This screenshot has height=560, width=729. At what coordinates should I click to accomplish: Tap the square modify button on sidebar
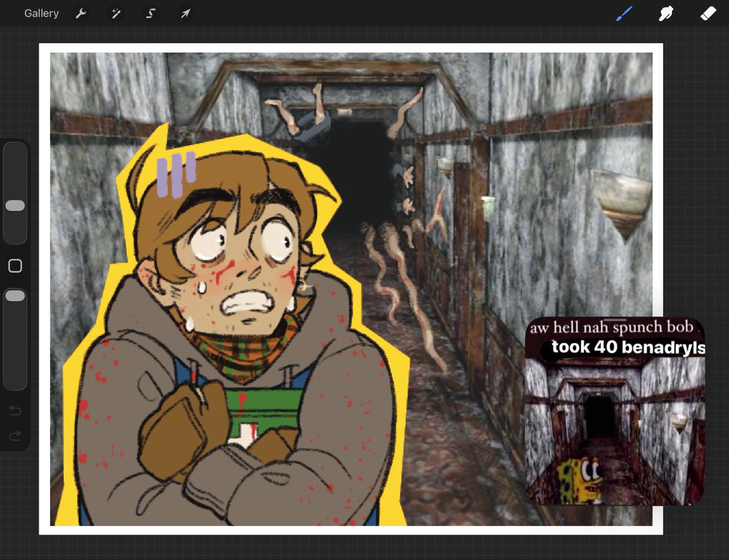click(15, 266)
